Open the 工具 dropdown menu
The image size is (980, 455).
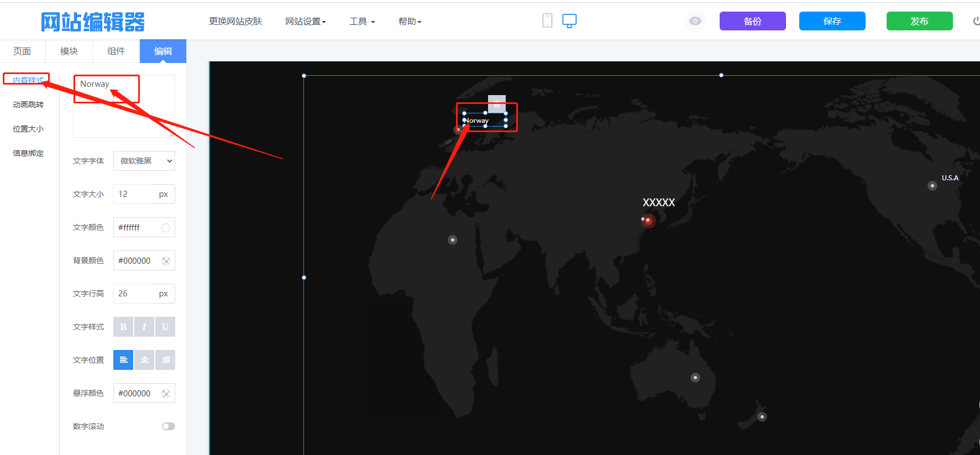362,22
